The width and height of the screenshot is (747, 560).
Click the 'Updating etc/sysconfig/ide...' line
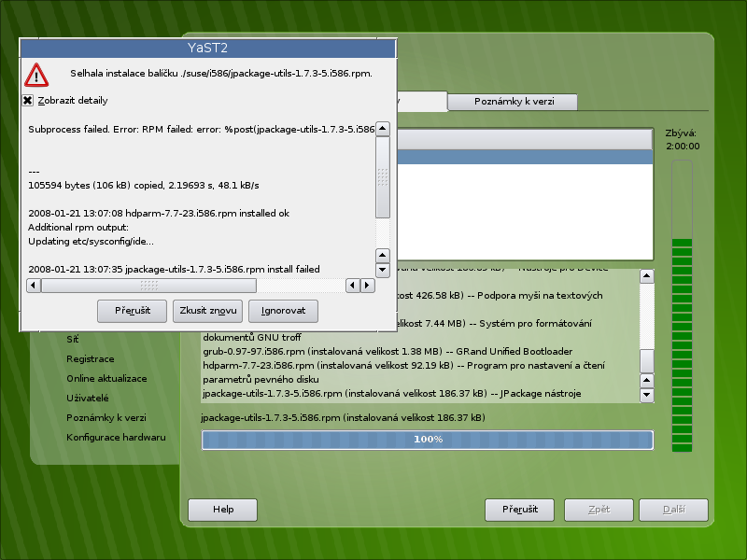pyautogui.click(x=91, y=242)
